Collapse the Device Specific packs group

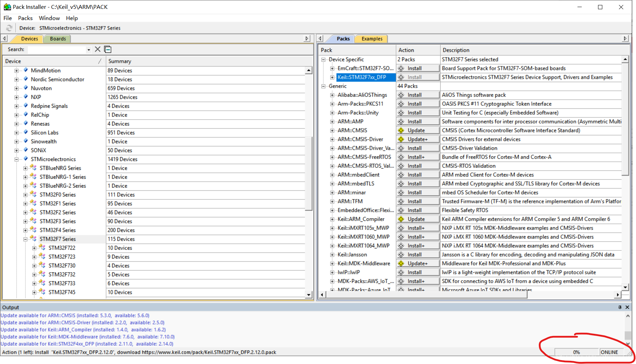coord(323,60)
